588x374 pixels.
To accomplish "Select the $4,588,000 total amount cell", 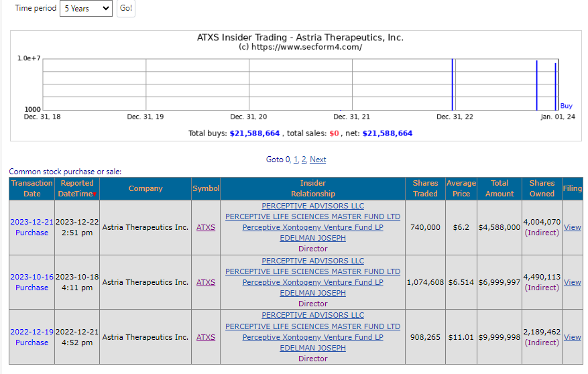I will 499,227.
